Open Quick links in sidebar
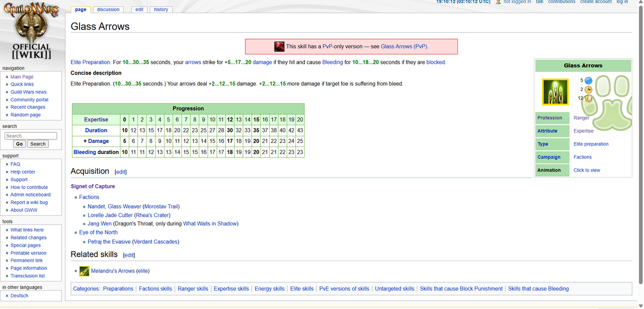The height and width of the screenshot is (309, 644). tap(22, 85)
